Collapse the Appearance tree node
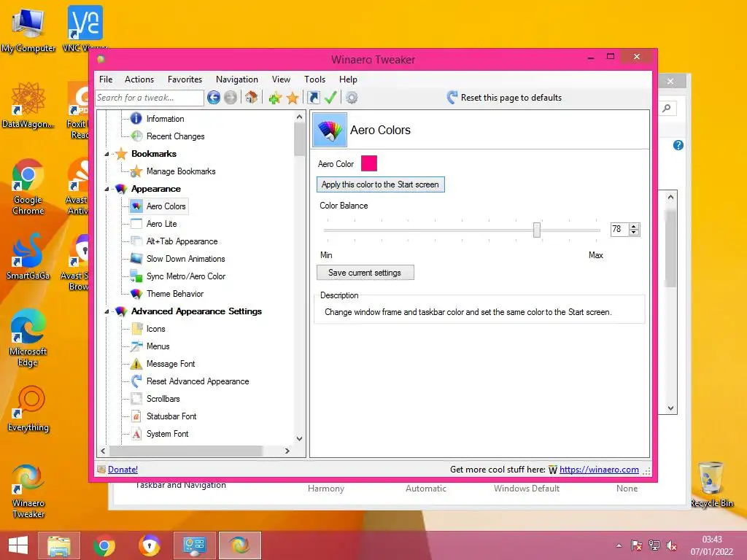Screen dimensions: 747x560 click(107, 189)
